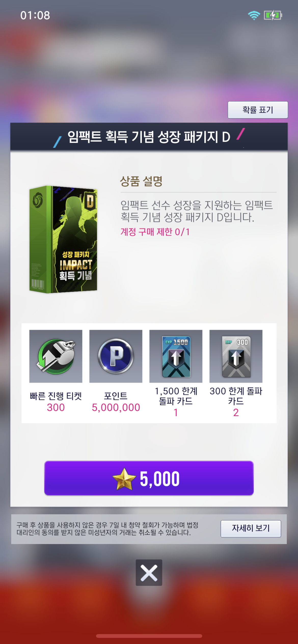
Task: Tap the 임팩트 획득 기념 성장 패키지 D title
Action: tap(149, 137)
